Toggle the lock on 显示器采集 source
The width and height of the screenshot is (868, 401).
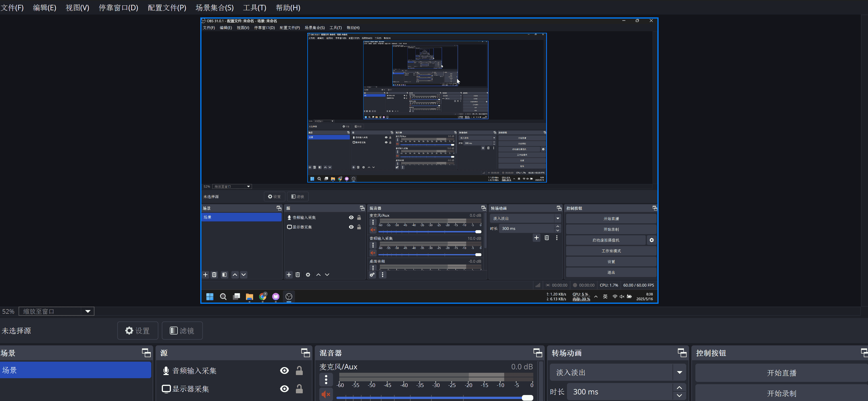[299, 389]
